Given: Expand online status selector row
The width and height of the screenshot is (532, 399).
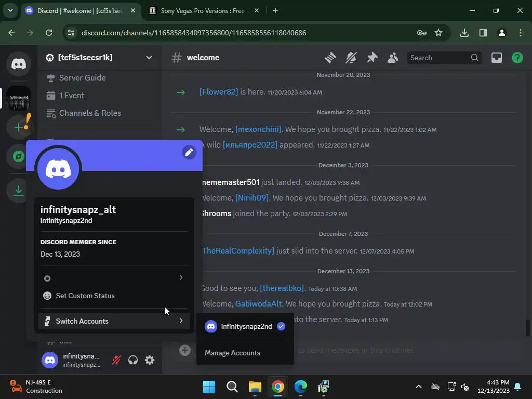Looking at the screenshot, I should 114,278.
